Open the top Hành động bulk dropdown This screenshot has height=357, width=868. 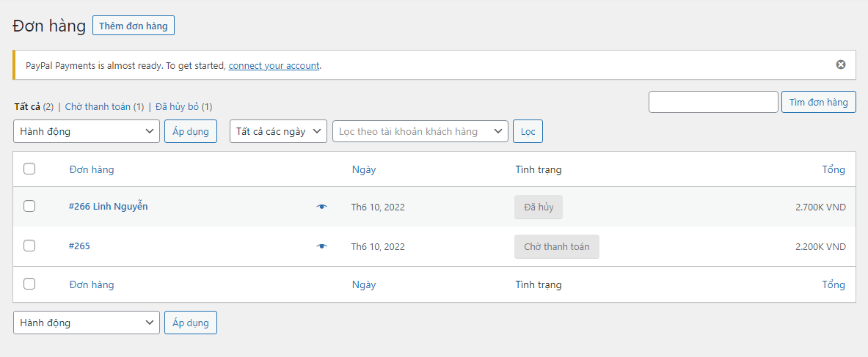87,131
